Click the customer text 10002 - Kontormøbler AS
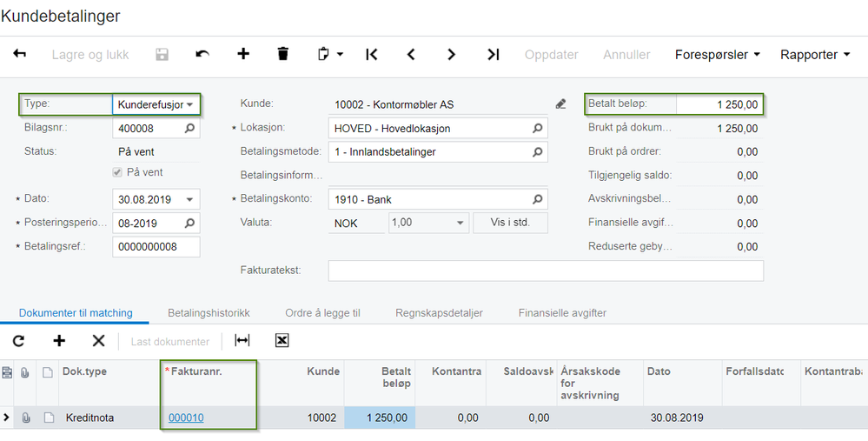The width and height of the screenshot is (868, 441). pyautogui.click(x=394, y=104)
